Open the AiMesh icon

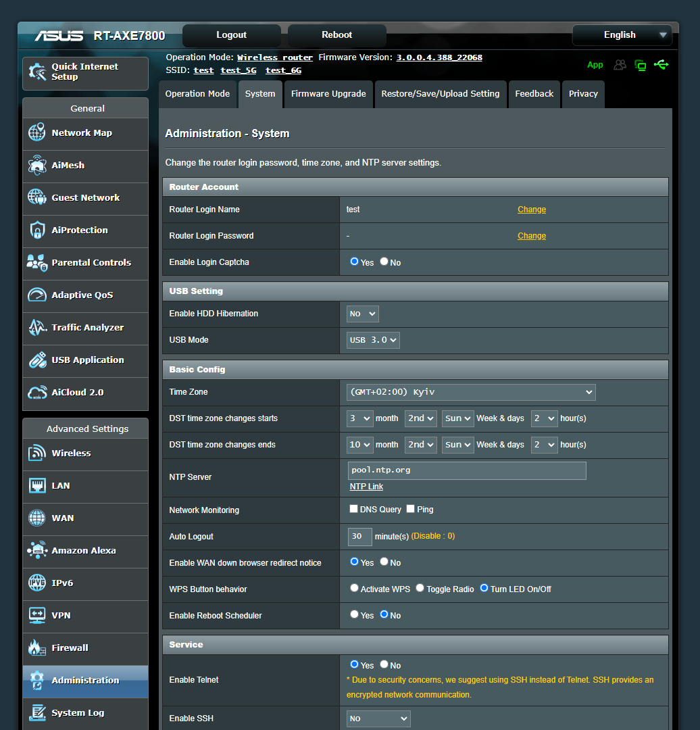pos(37,166)
